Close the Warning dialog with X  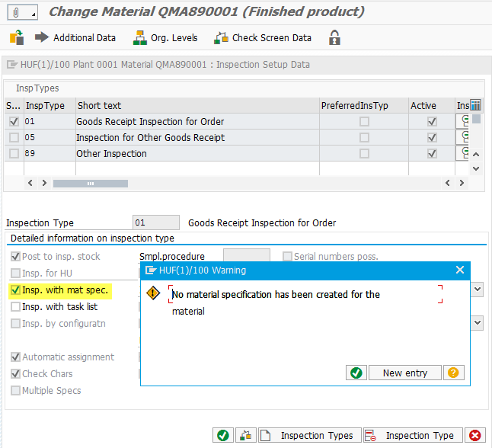460,270
